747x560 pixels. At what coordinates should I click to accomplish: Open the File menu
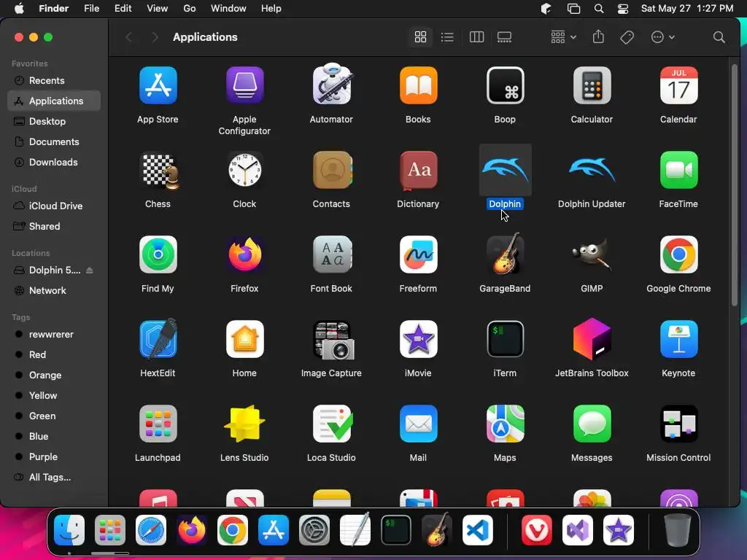point(91,9)
